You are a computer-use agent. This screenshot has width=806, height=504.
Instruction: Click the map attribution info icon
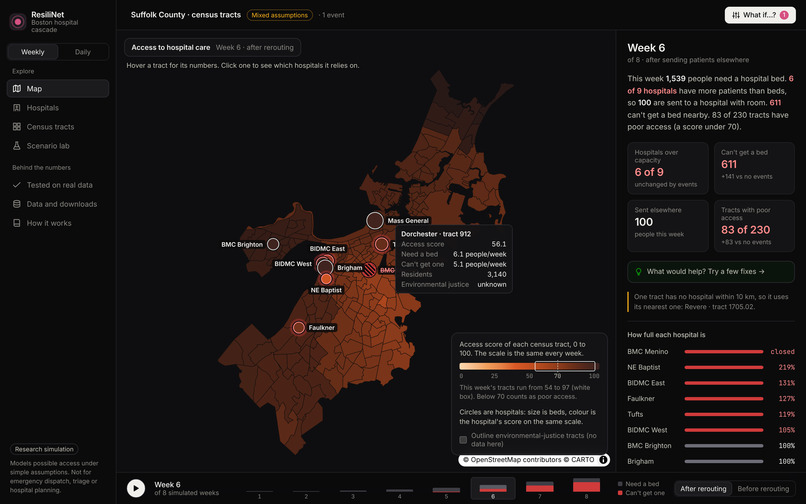[x=603, y=460]
